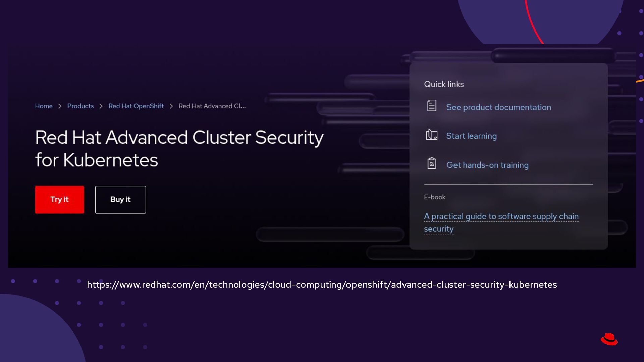644x362 pixels.
Task: Open Get hands-on training link
Action: tap(487, 165)
